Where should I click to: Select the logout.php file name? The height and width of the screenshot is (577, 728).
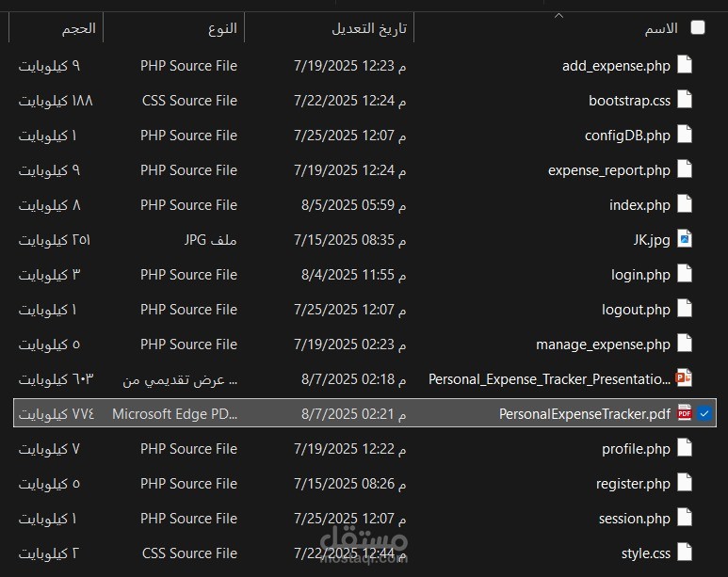(x=636, y=310)
